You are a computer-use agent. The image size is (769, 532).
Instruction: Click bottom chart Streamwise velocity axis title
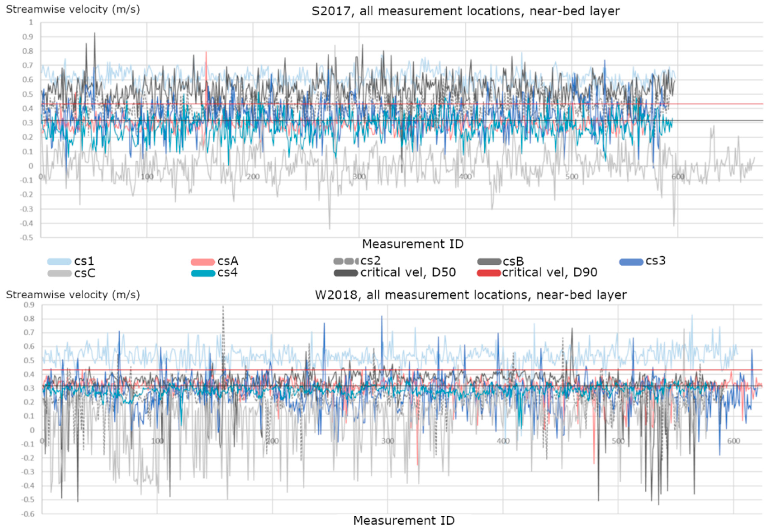click(73, 295)
